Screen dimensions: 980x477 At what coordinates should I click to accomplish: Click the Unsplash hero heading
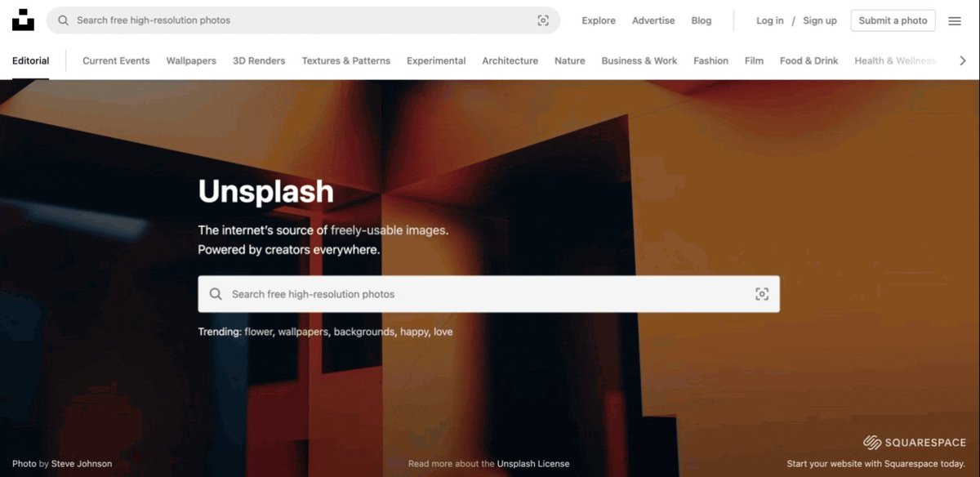(x=266, y=191)
